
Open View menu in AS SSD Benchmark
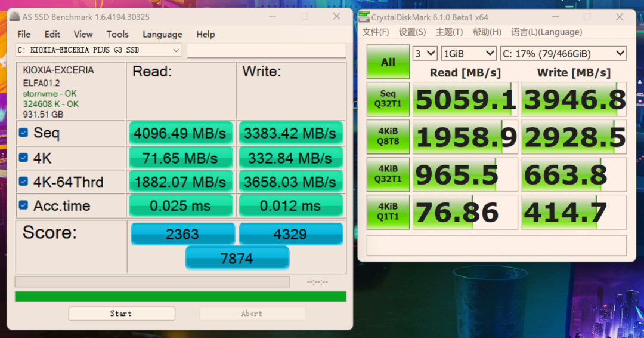83,34
